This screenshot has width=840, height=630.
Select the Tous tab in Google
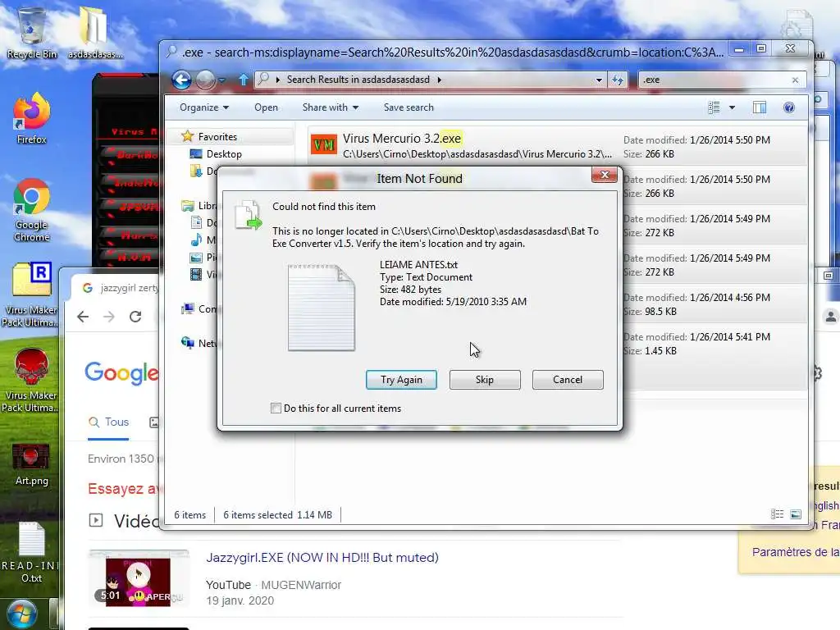109,422
